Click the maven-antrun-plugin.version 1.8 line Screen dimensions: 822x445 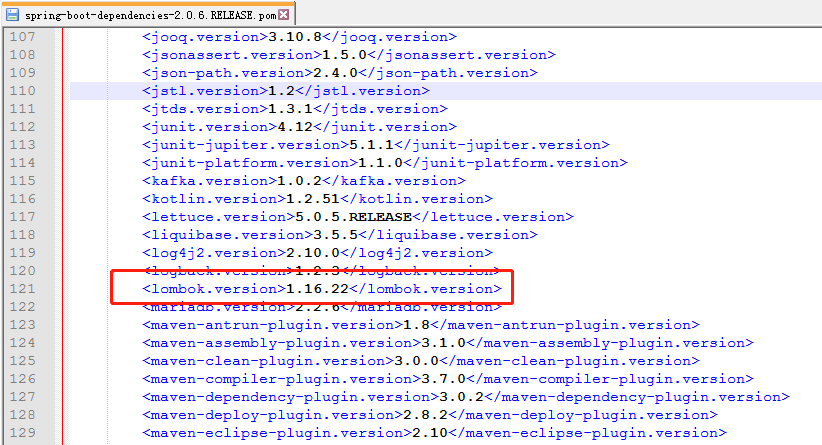point(420,325)
